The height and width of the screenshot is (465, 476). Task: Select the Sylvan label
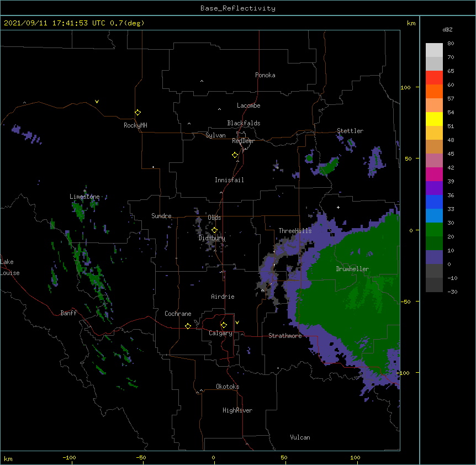pos(215,135)
